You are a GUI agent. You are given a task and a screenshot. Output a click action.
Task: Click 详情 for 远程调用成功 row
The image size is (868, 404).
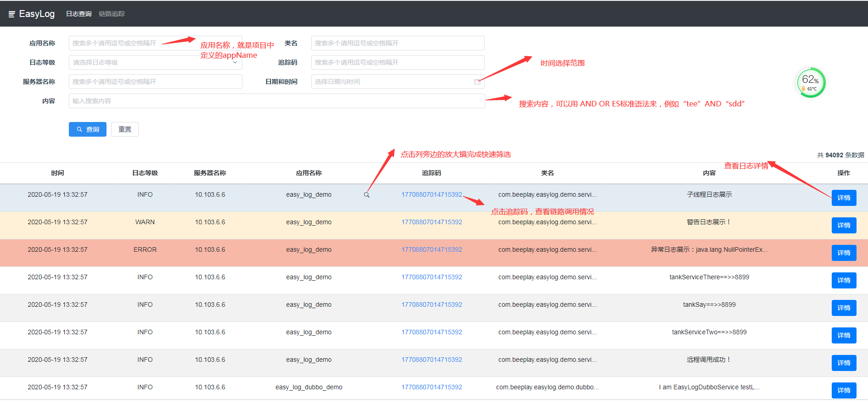click(844, 363)
